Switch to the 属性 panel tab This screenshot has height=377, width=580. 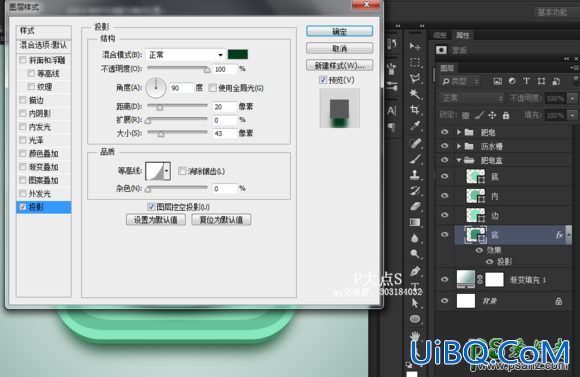click(x=462, y=35)
